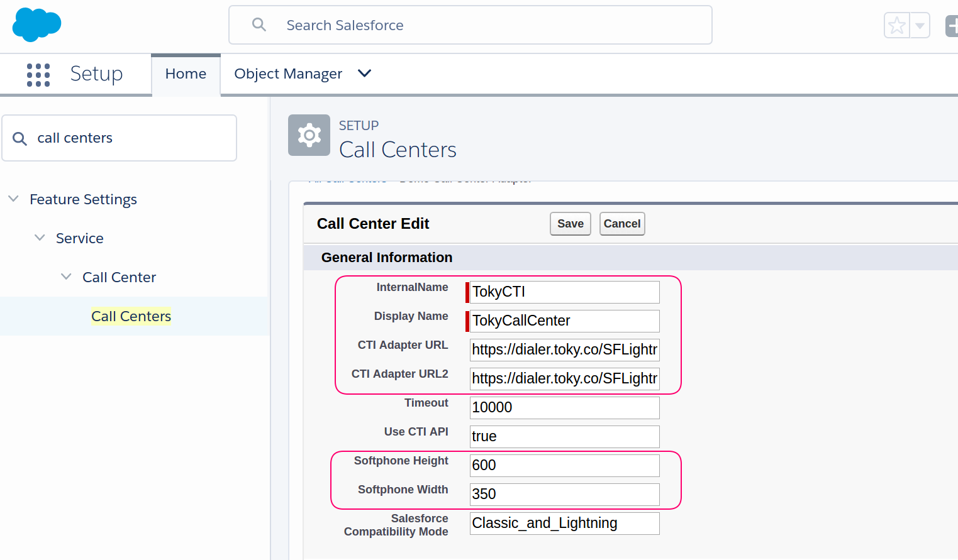The width and height of the screenshot is (958, 560).
Task: Click the InternalName input field
Action: click(x=564, y=292)
